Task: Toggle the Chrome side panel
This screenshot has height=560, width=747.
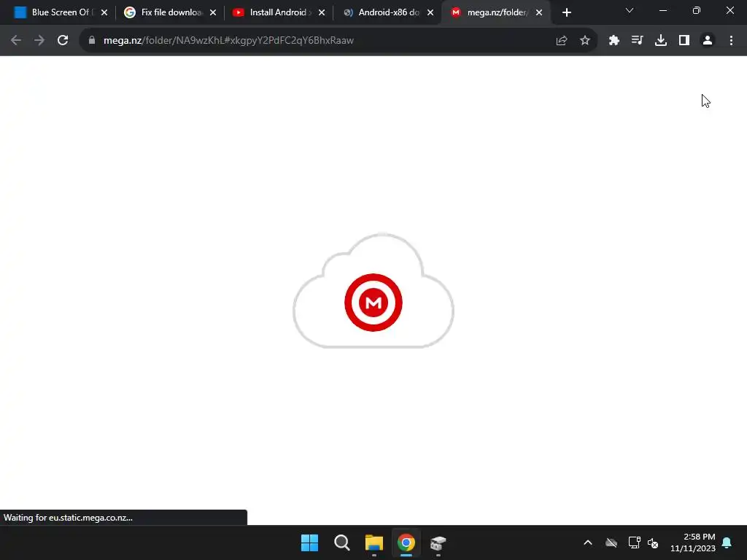Action: click(684, 41)
